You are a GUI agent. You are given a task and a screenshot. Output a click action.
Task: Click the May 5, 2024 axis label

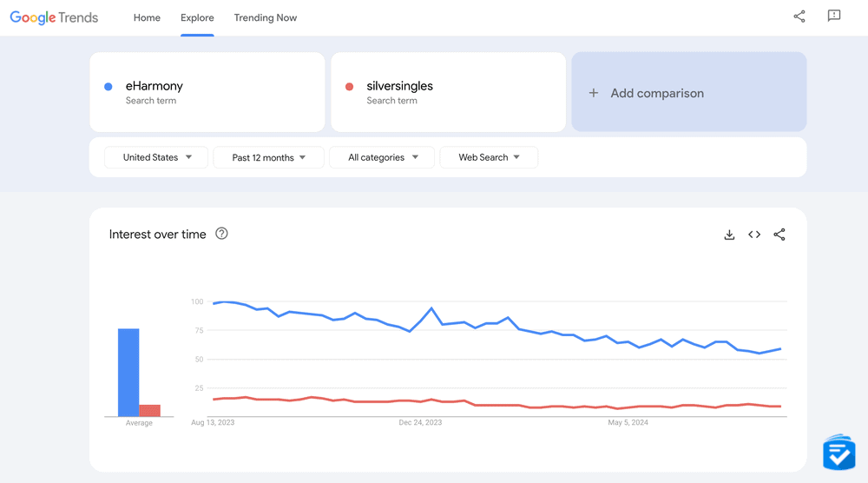tap(628, 422)
